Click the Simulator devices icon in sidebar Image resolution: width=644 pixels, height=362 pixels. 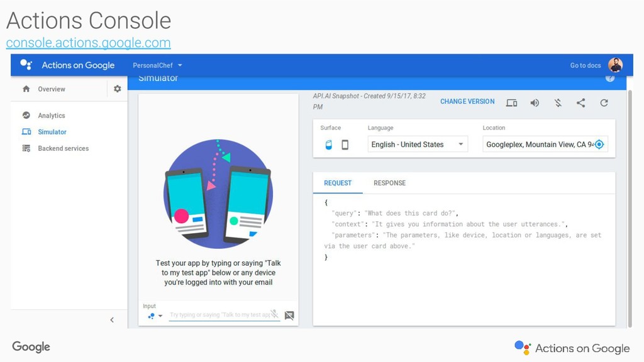[x=26, y=132]
